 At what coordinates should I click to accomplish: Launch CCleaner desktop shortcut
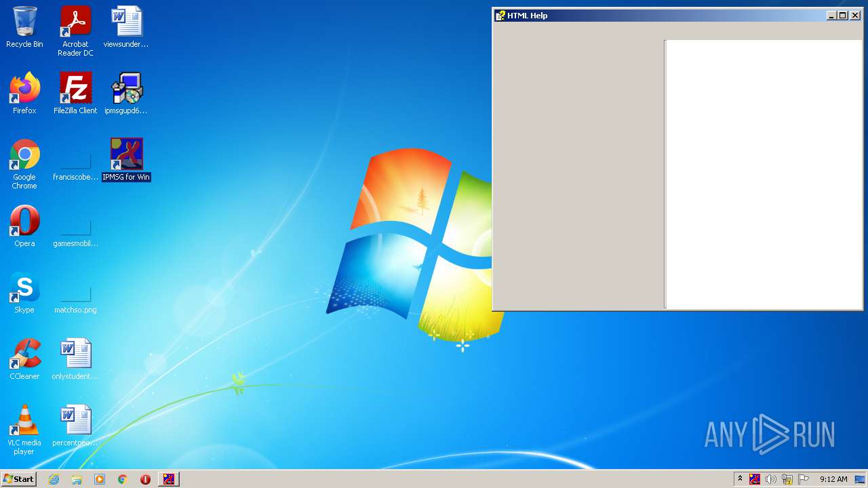[x=24, y=359]
